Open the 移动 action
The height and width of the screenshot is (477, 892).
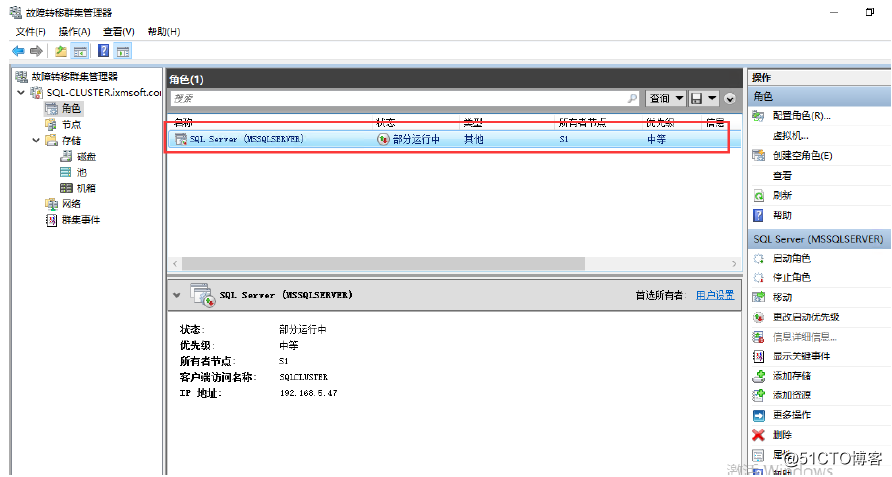click(x=782, y=297)
